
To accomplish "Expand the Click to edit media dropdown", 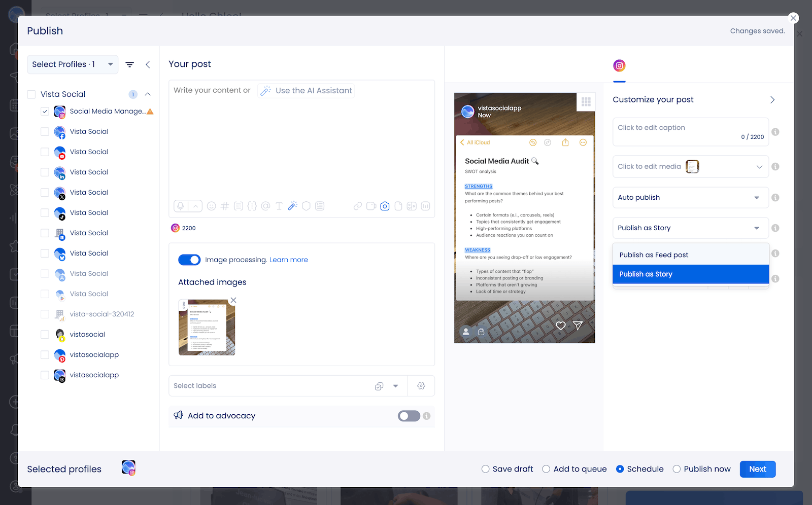I will [759, 167].
